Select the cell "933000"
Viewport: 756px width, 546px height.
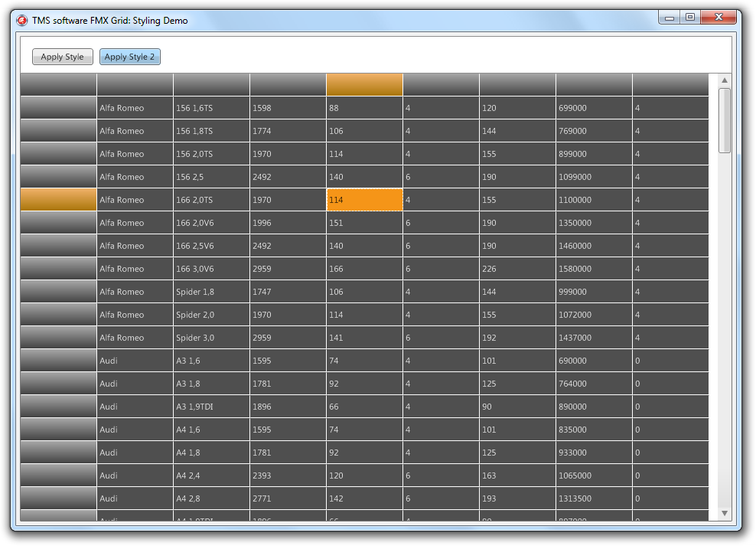[594, 453]
